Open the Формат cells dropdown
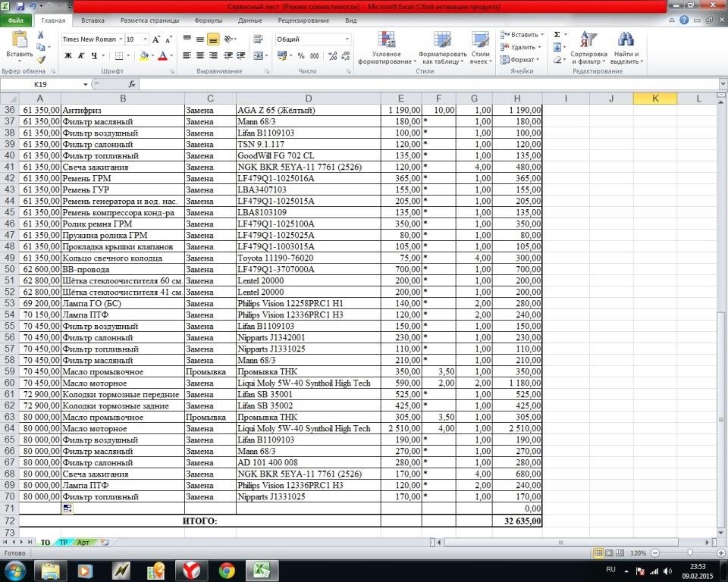The height and width of the screenshot is (582, 728). (519, 60)
